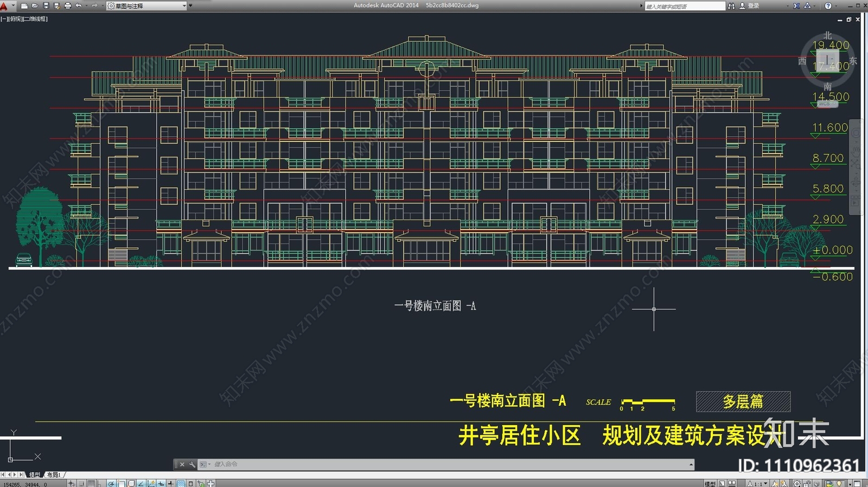This screenshot has height=487, width=868.
Task: Toggle Selection Cycling status icon
Action: click(201, 483)
